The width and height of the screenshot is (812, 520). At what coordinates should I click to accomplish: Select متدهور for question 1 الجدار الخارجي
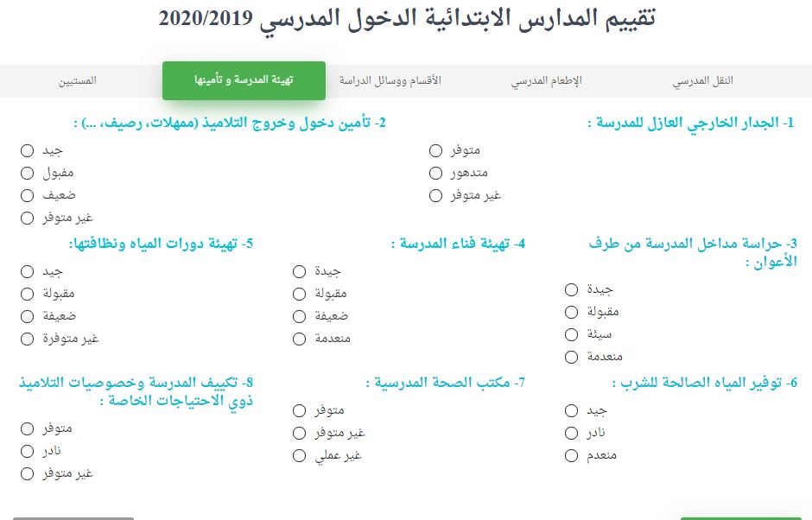click(436, 173)
